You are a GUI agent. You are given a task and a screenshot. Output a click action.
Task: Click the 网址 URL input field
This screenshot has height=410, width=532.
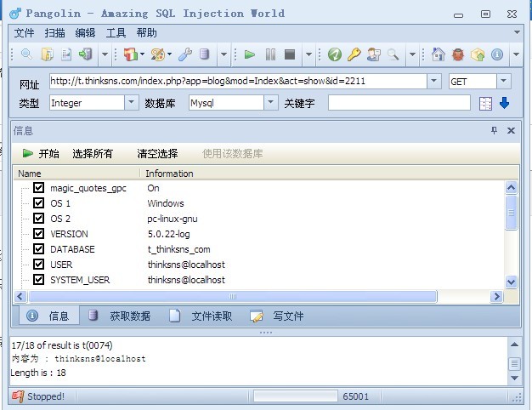tap(238, 81)
